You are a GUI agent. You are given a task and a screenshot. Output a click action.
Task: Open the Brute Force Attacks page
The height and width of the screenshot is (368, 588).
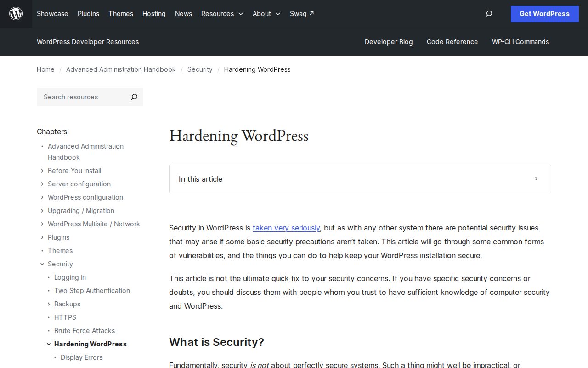(x=85, y=331)
